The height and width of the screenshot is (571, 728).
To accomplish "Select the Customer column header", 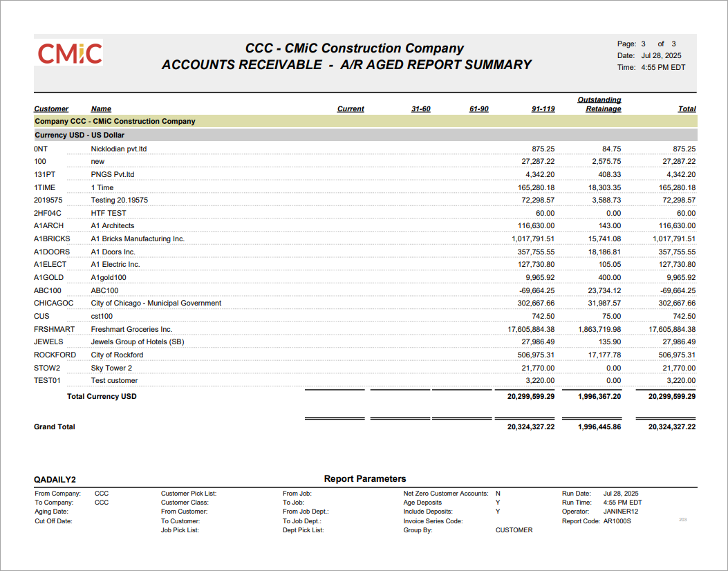I will click(50, 109).
